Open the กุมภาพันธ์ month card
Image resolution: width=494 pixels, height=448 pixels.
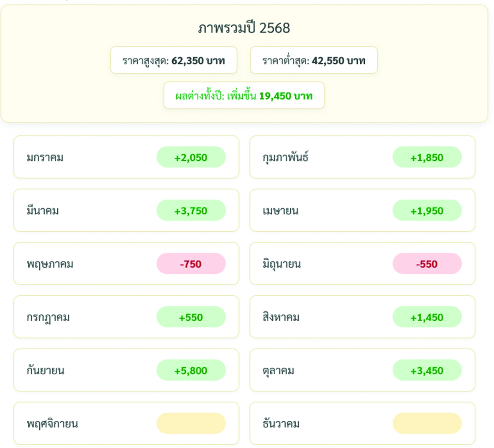click(x=362, y=157)
